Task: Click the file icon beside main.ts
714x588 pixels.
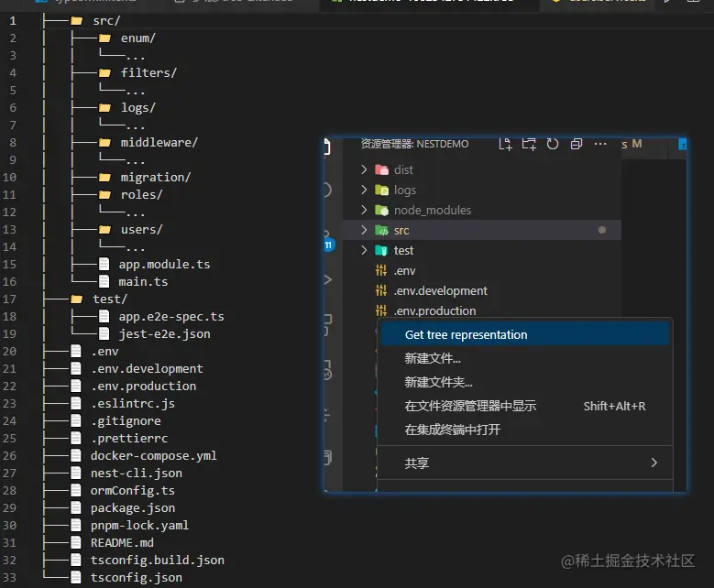Action: [x=104, y=281]
